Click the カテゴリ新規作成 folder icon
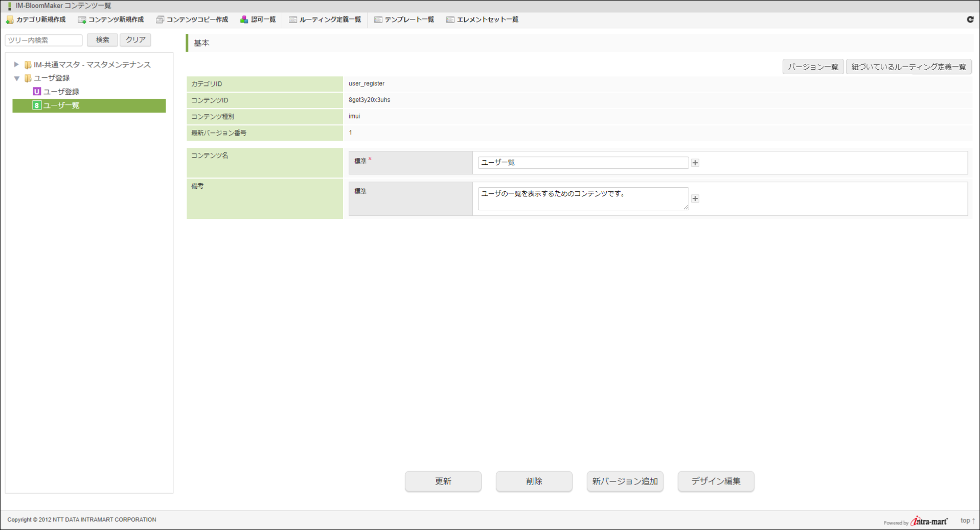This screenshot has width=980, height=530. pos(10,20)
